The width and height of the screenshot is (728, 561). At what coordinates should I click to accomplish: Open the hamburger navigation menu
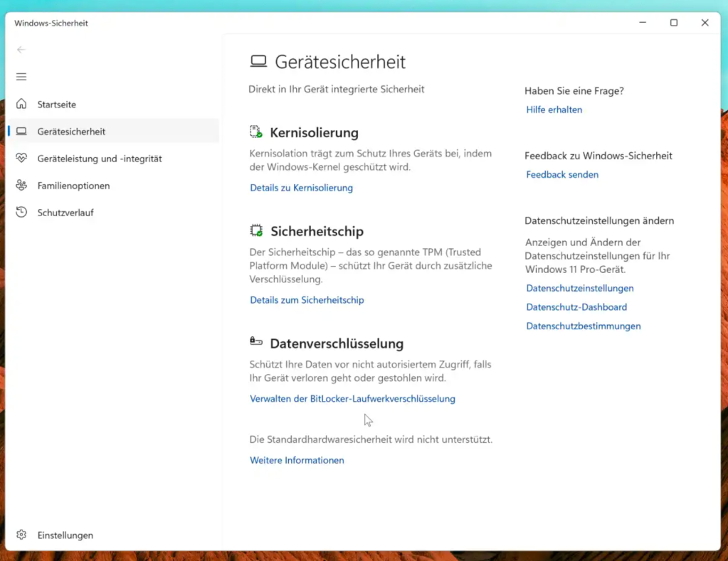[x=21, y=77]
